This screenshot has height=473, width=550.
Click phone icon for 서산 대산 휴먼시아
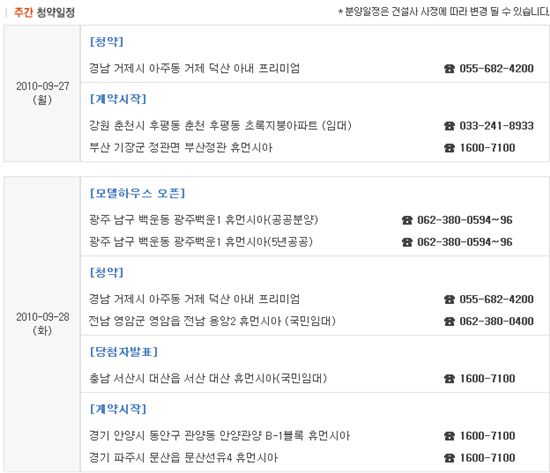click(449, 379)
